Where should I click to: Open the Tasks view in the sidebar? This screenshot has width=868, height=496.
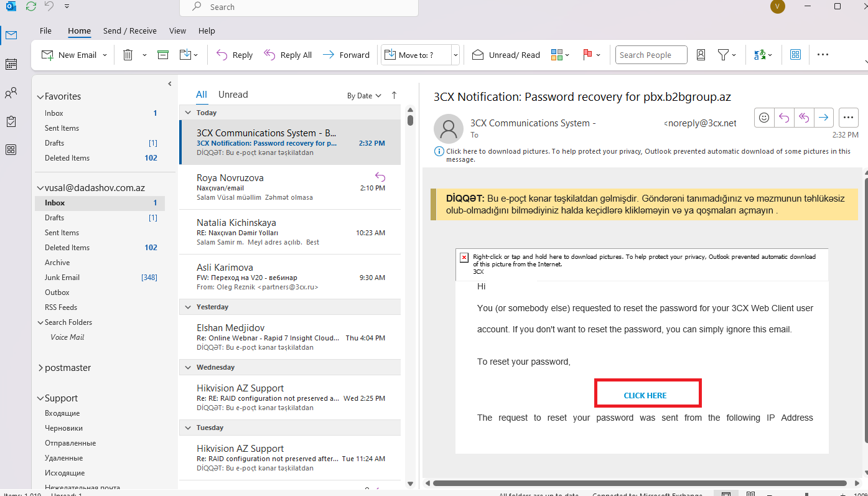11,121
